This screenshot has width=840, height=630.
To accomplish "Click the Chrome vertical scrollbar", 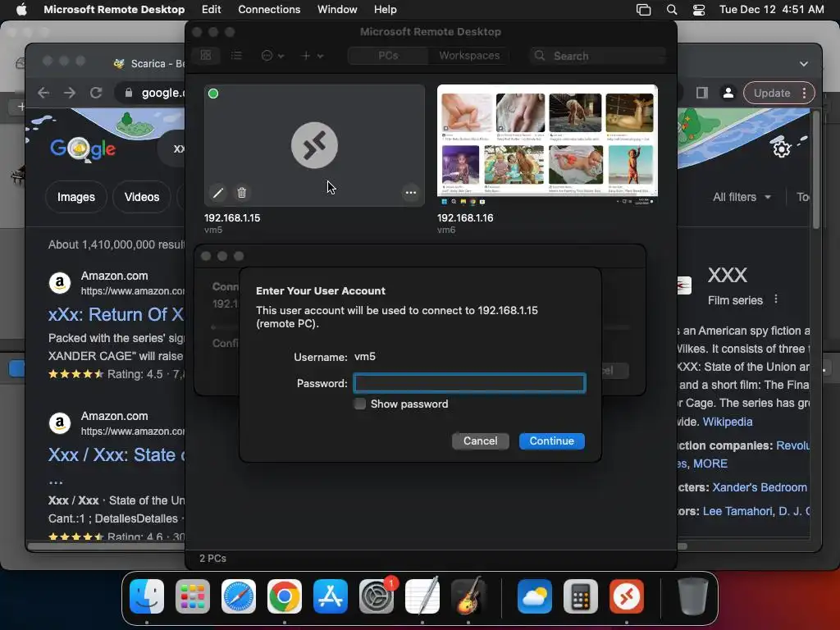I will (815, 171).
